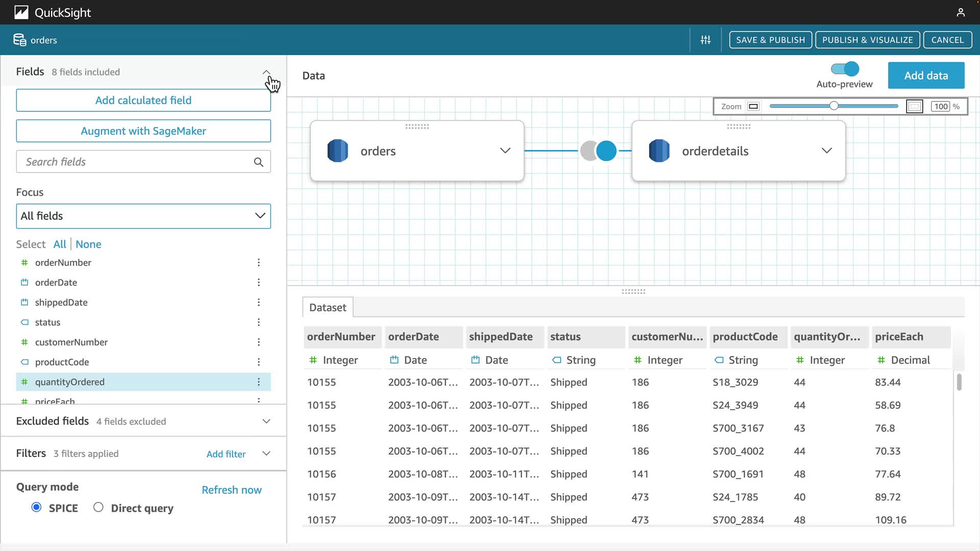The image size is (980, 551).
Task: Expand the orderdetails table dropdown
Action: tap(826, 151)
